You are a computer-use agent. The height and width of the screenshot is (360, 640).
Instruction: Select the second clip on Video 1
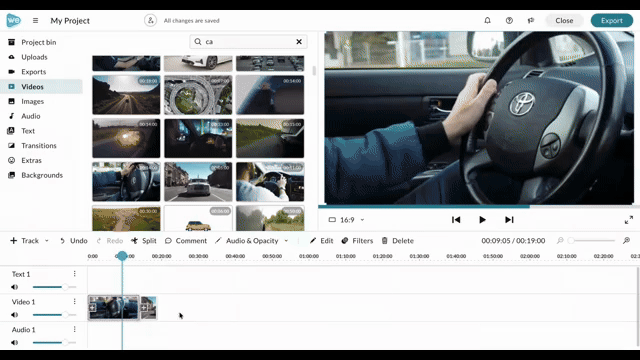coord(149,307)
